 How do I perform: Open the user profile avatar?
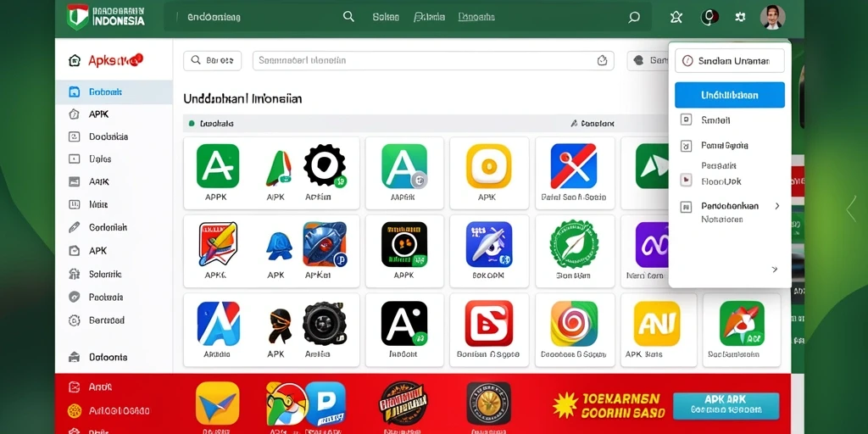click(773, 17)
